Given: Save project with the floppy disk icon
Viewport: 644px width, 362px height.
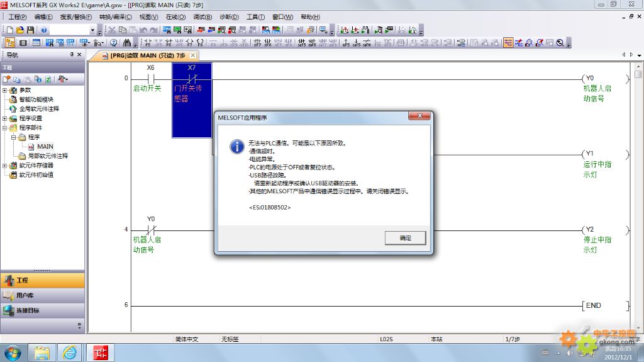Looking at the screenshot, I should point(30,30).
